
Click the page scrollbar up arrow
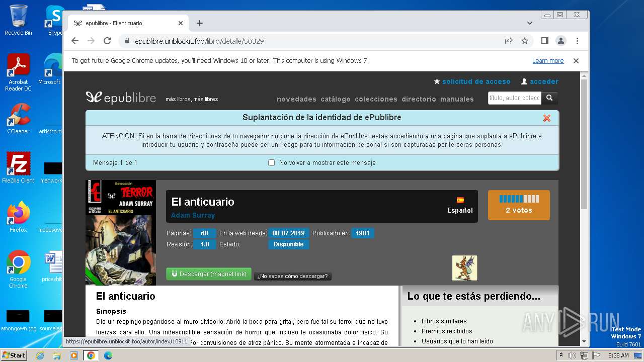pyautogui.click(x=584, y=75)
